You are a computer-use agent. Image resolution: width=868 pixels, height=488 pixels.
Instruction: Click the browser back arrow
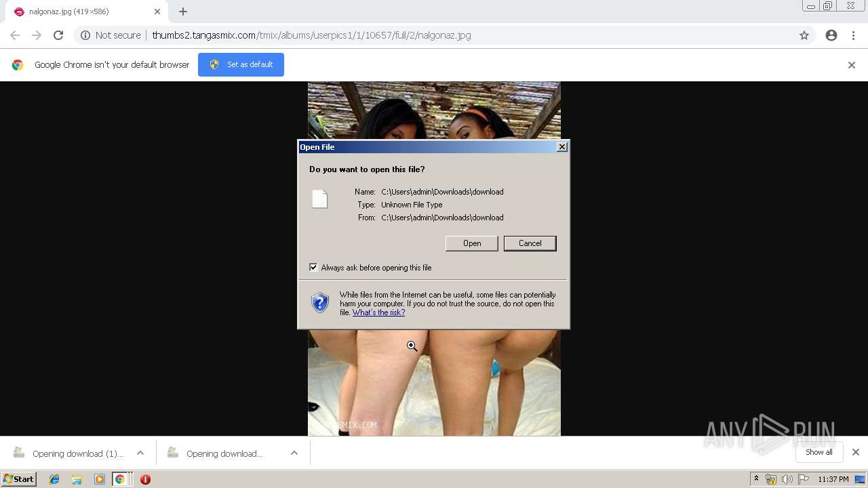(x=15, y=35)
